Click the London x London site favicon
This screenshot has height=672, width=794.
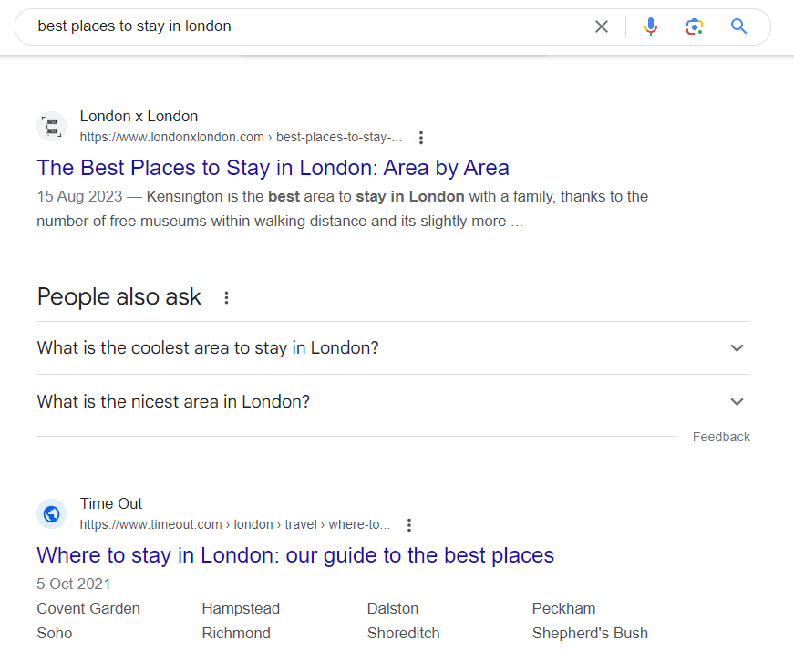tap(52, 126)
